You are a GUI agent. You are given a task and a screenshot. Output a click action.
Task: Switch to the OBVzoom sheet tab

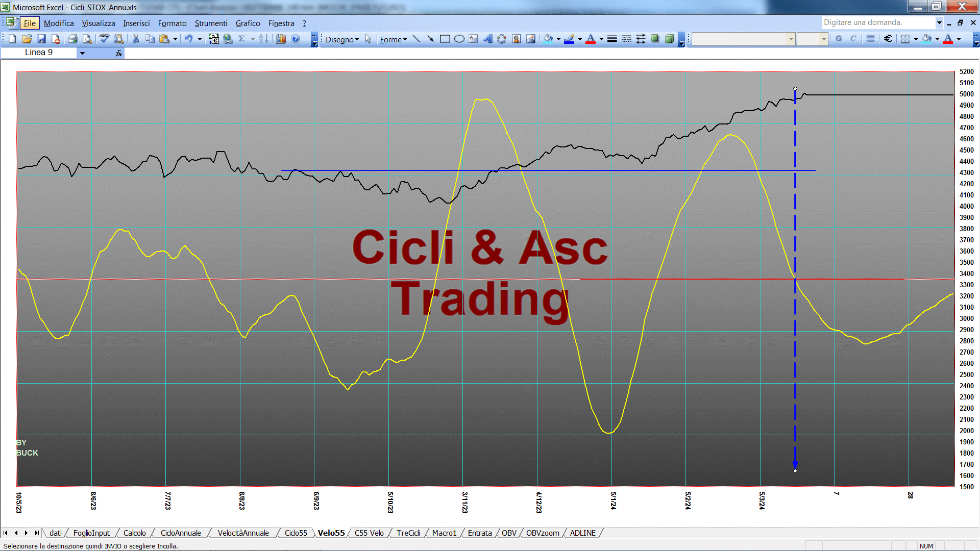543,533
